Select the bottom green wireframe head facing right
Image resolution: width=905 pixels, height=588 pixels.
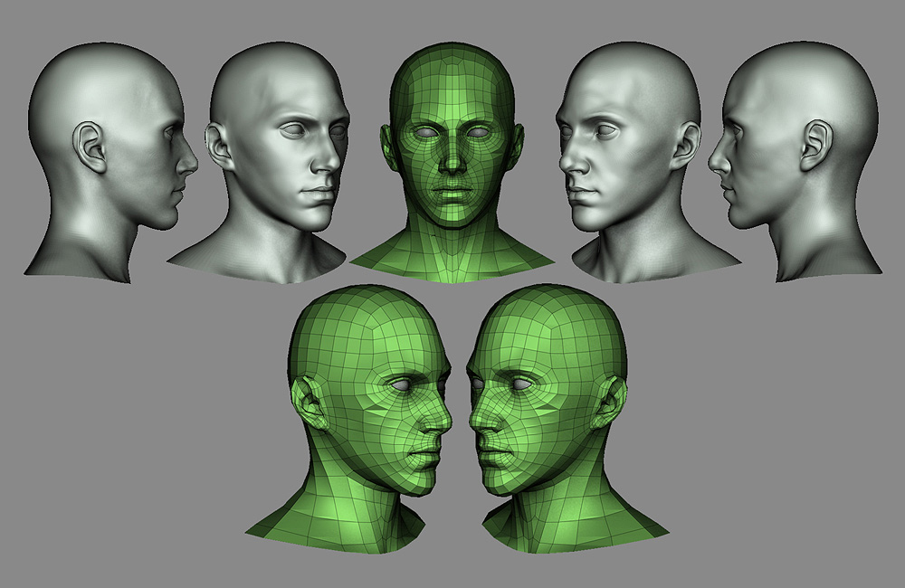[349, 418]
